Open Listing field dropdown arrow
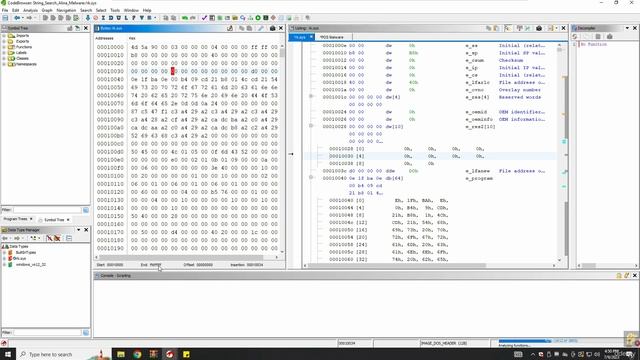 556,28
